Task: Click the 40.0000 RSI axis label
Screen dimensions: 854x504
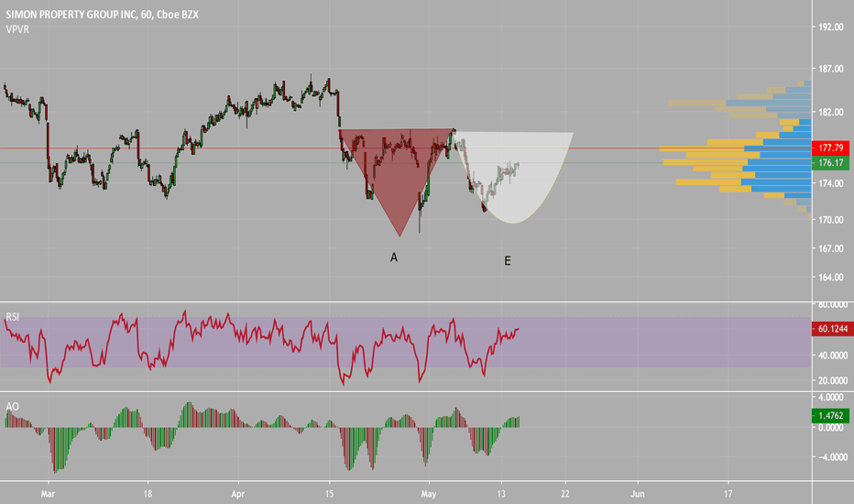Action: (833, 356)
